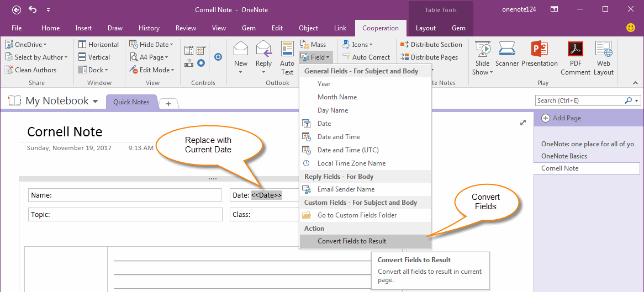This screenshot has height=292, width=644.
Task: Click the undo arrow in title bar
Action: tap(33, 9)
